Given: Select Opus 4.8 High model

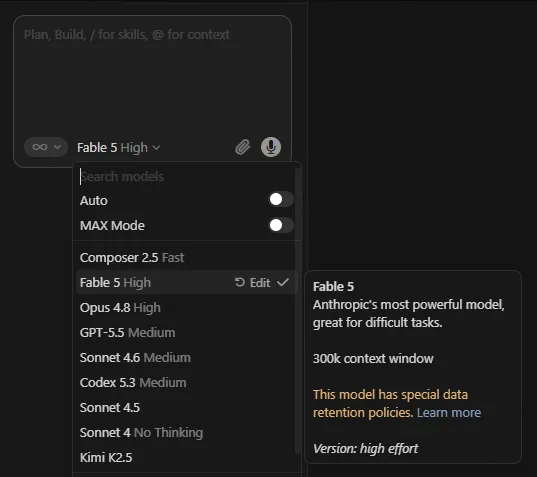Looking at the screenshot, I should pos(187,307).
